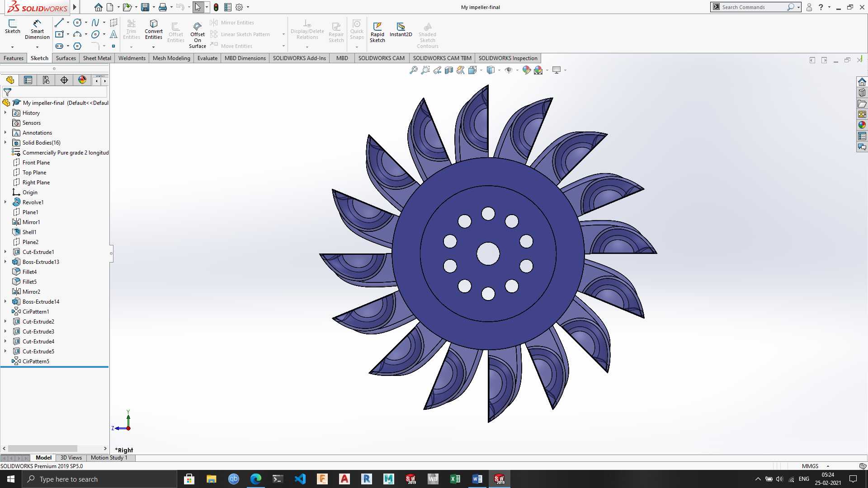This screenshot has height=488, width=868.
Task: Open MMGS unit system selector
Action: (x=815, y=466)
